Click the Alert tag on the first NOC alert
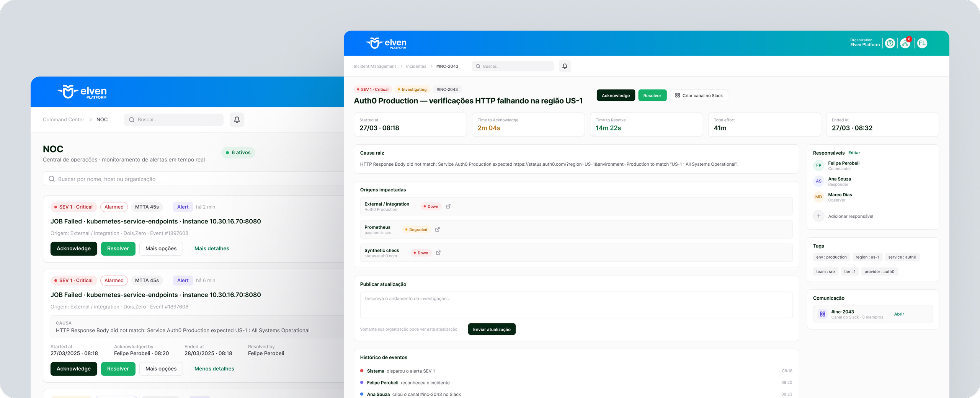 point(183,207)
